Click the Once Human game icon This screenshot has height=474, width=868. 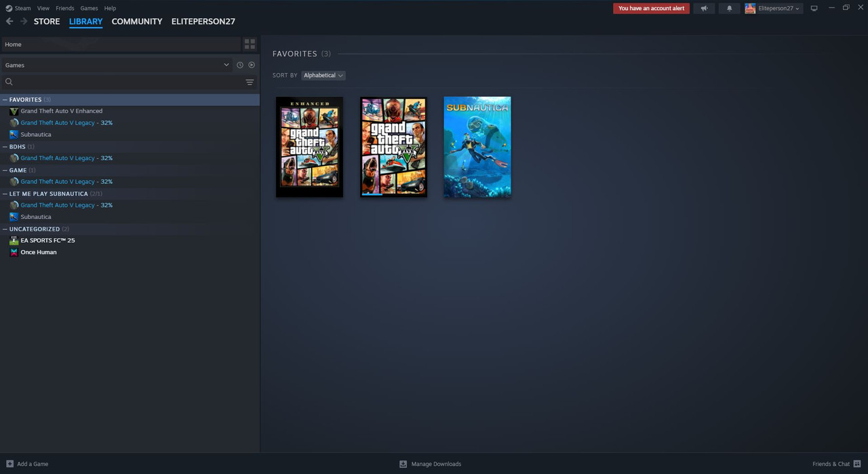click(14, 252)
